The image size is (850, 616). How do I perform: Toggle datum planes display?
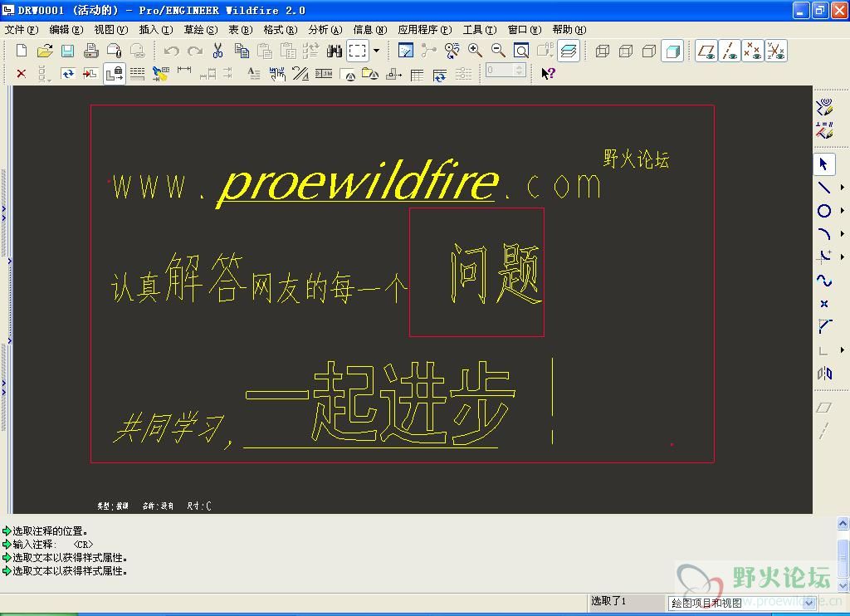pos(706,51)
